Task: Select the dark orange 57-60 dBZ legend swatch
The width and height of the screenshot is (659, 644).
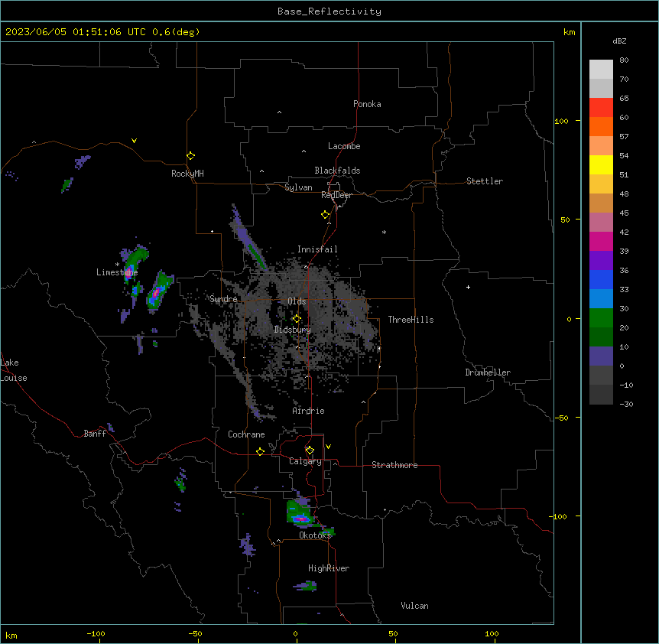Action: [x=601, y=126]
